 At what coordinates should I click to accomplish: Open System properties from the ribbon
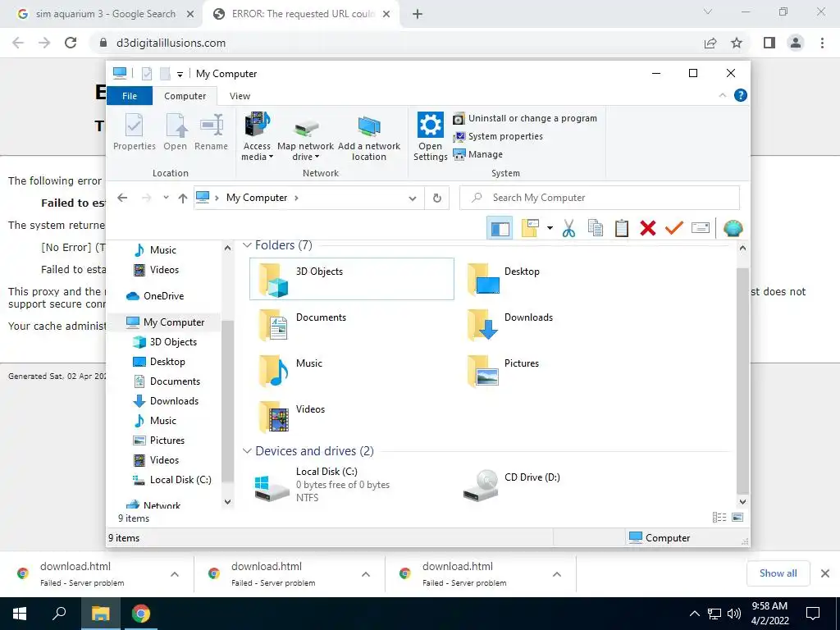(498, 137)
